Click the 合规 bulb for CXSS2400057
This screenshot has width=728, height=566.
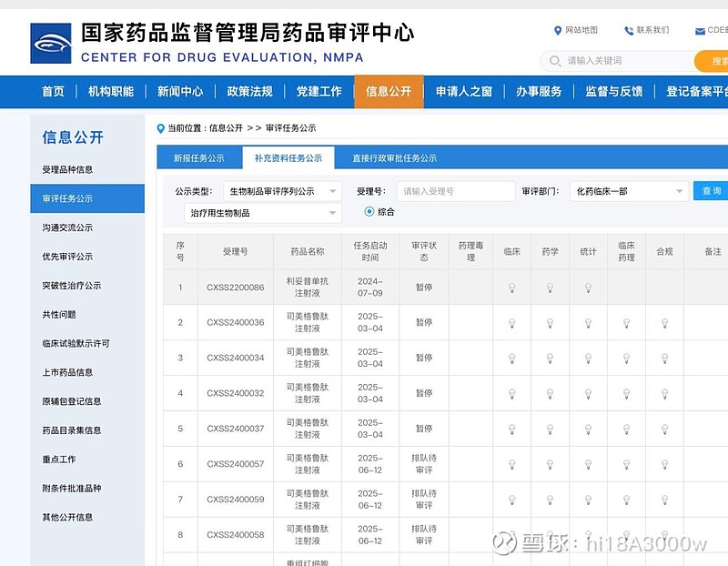665,464
